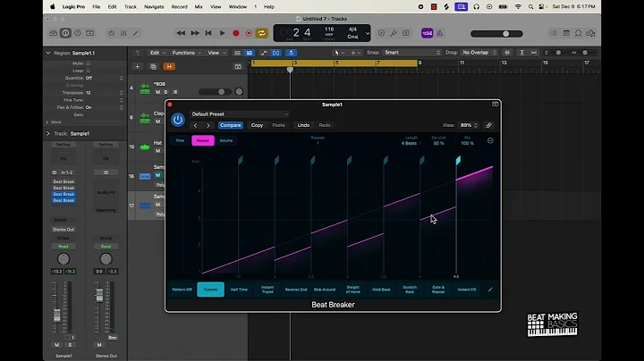Open the Default Preset dropdown
The width and height of the screenshot is (644, 361).
[x=240, y=114]
